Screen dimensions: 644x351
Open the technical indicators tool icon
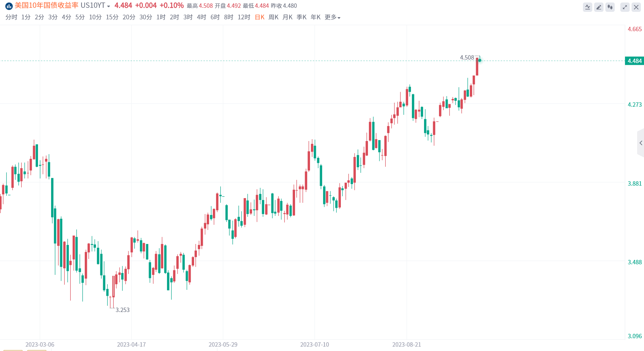point(587,7)
